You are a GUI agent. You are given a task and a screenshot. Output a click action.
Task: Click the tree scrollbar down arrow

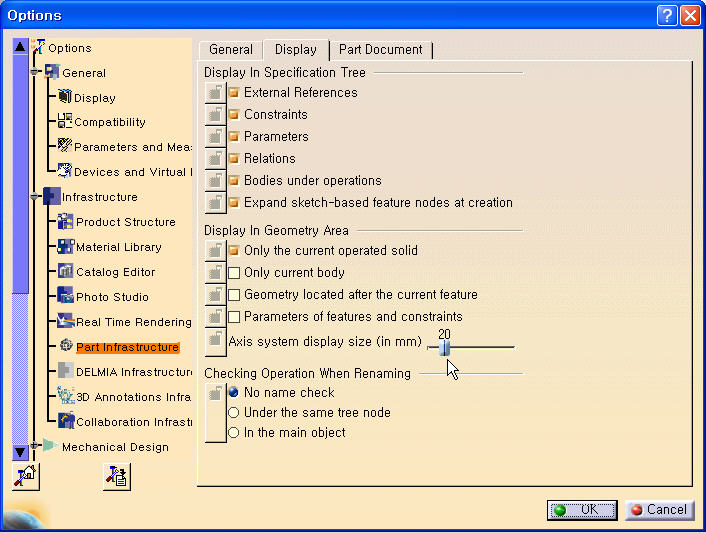click(20, 452)
